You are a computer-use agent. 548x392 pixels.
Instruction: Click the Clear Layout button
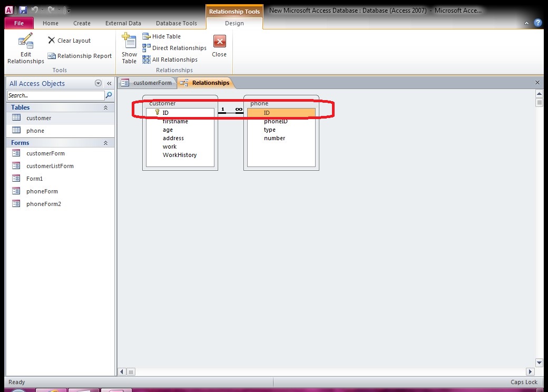point(69,41)
